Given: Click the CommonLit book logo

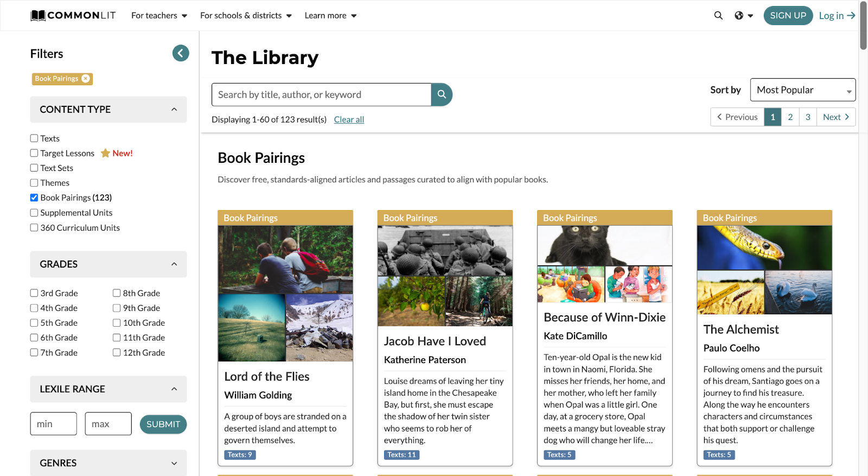Looking at the screenshot, I should [x=38, y=15].
